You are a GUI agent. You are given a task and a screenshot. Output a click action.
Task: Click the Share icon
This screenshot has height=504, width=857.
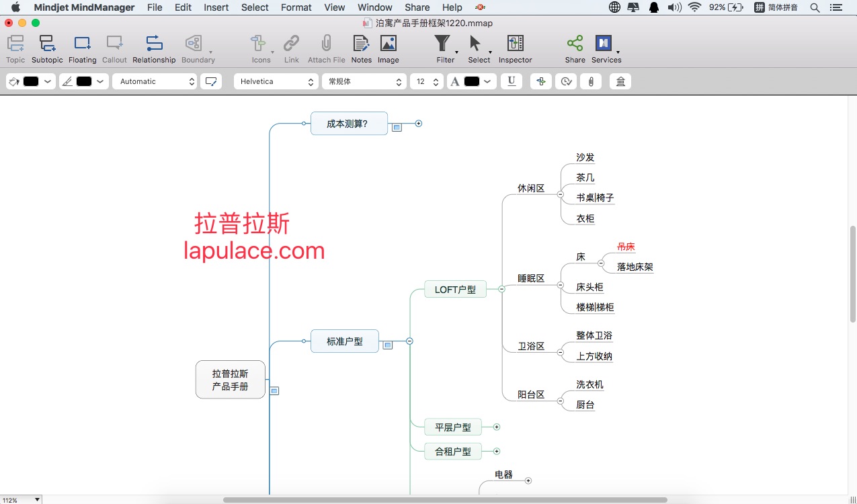pos(575,44)
